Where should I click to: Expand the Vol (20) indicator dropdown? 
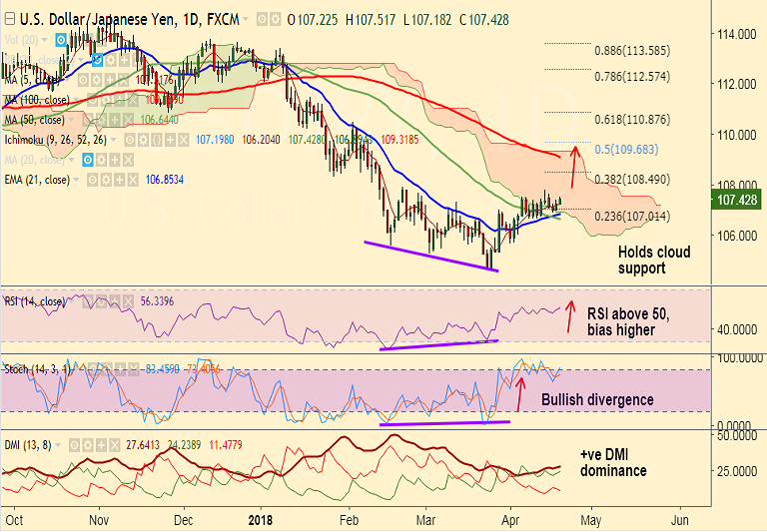click(x=45, y=40)
